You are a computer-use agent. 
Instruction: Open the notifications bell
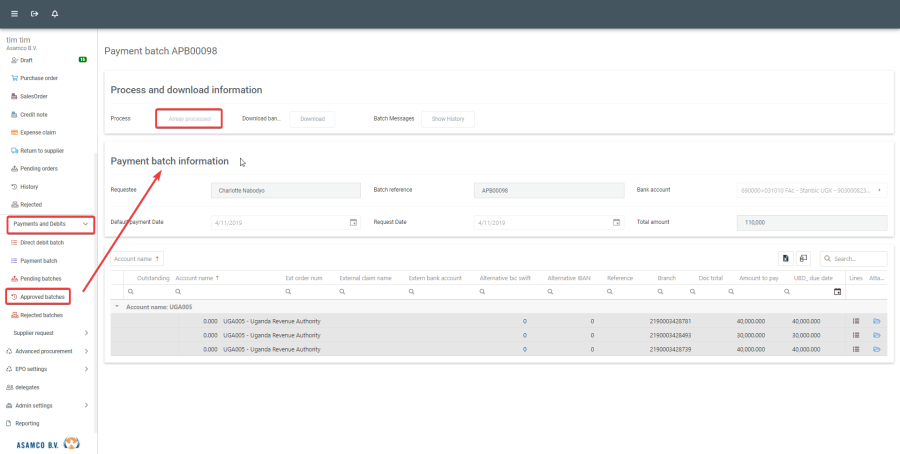54,14
